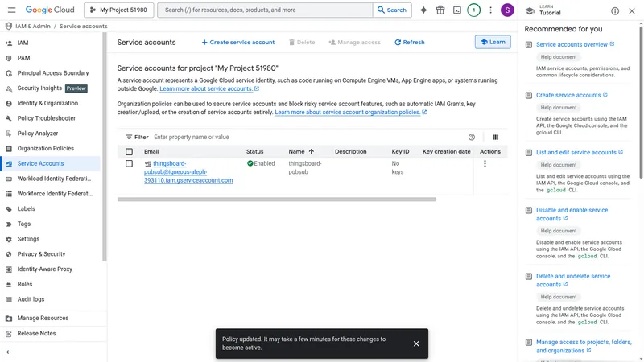The image size is (644, 362).
Task: Open the account avatar S
Action: [507, 10]
